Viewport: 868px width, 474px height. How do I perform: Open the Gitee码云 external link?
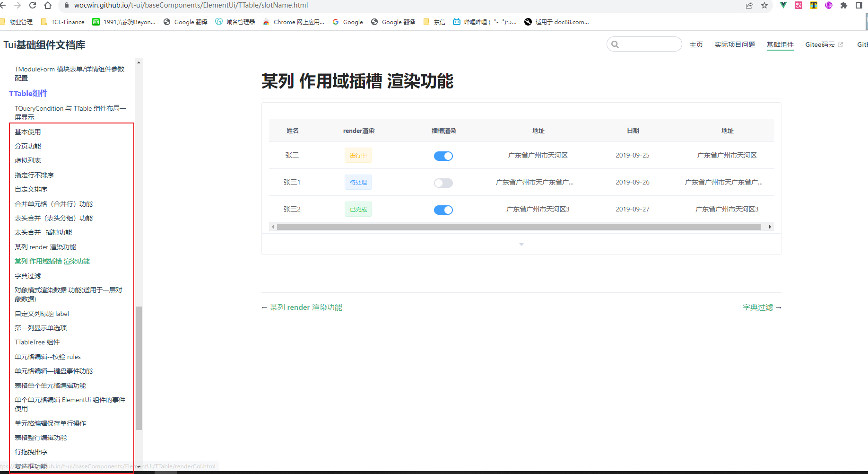[x=824, y=44]
